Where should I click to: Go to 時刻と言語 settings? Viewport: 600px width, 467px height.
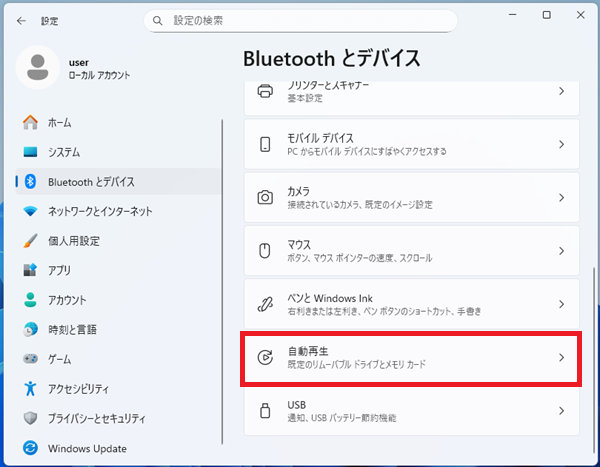[118, 329]
